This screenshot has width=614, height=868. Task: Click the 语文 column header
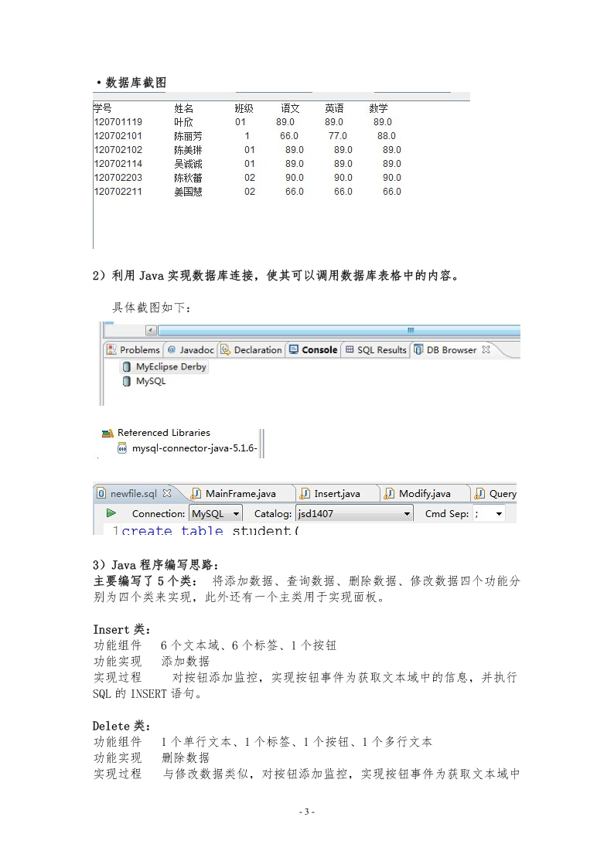[289, 108]
